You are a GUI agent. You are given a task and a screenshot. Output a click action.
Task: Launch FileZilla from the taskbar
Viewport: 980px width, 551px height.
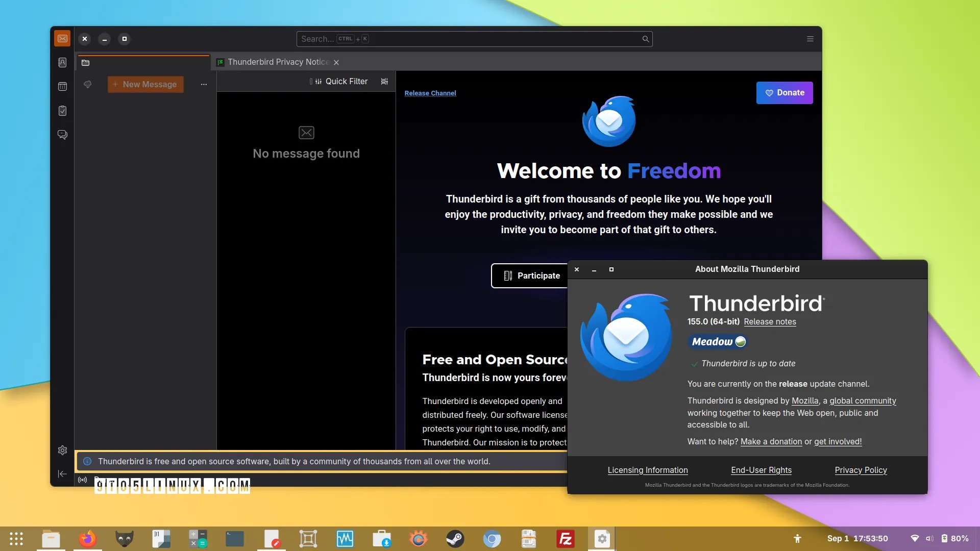click(x=566, y=539)
